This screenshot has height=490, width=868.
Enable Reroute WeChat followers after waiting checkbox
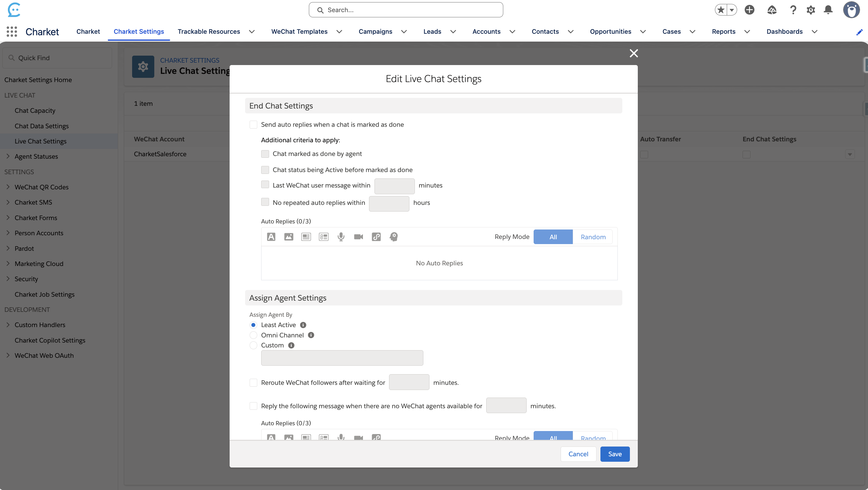(253, 383)
